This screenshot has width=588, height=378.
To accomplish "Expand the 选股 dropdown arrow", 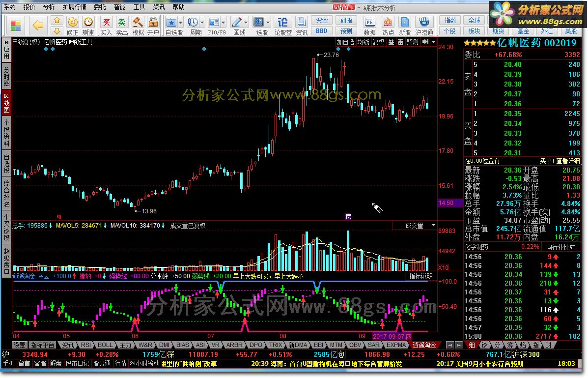I will [x=268, y=23].
